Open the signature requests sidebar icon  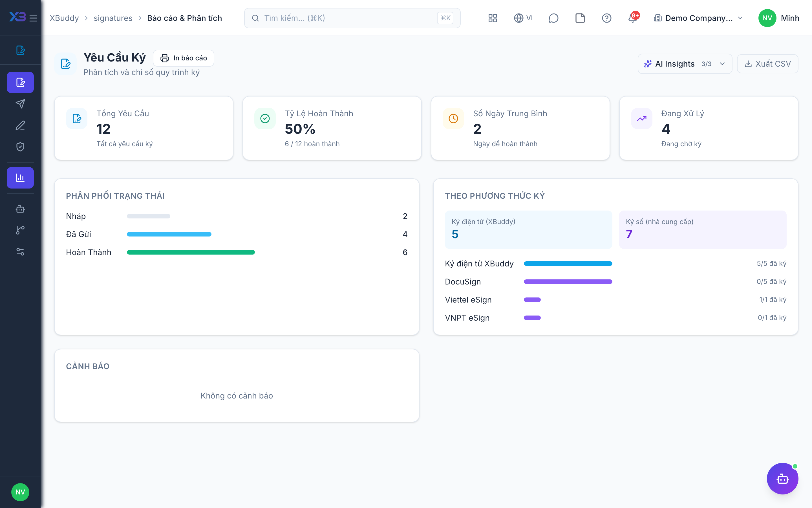click(x=20, y=82)
